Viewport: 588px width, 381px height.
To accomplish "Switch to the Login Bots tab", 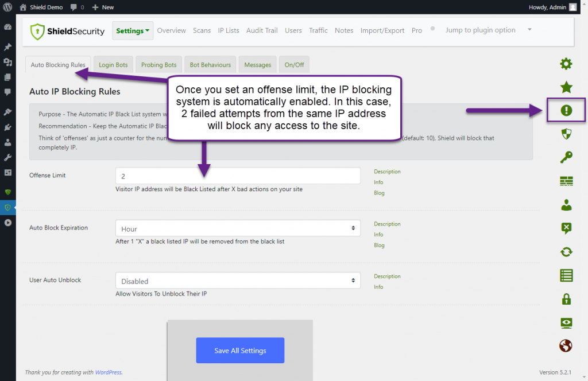I will coord(113,64).
